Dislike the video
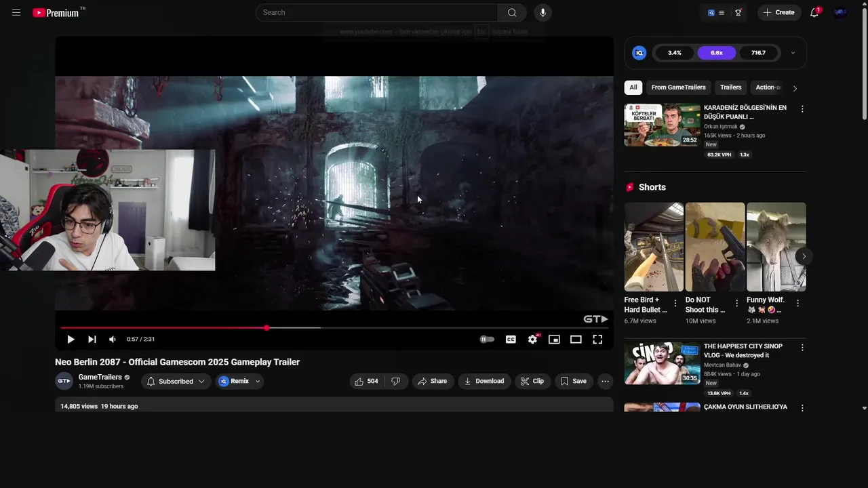The width and height of the screenshot is (868, 488). tap(396, 381)
